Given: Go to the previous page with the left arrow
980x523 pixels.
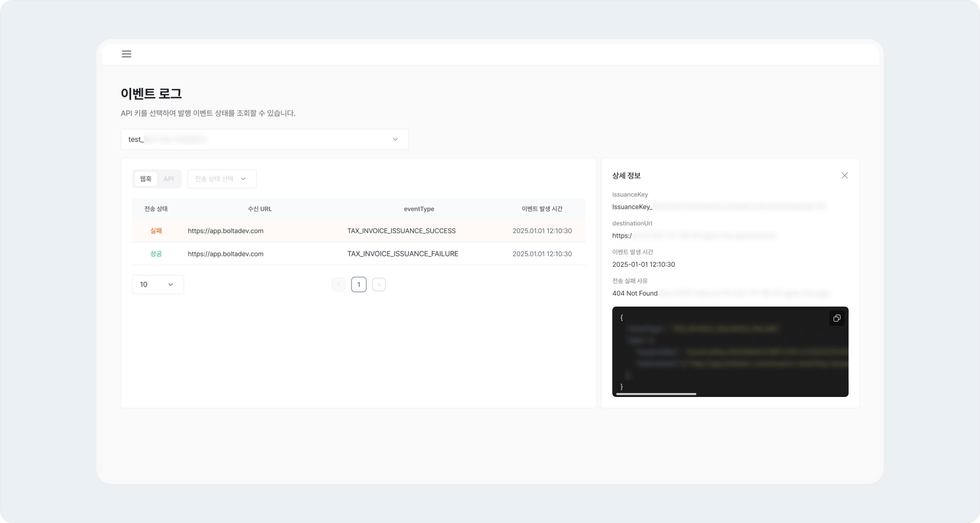Looking at the screenshot, I should pyautogui.click(x=339, y=284).
